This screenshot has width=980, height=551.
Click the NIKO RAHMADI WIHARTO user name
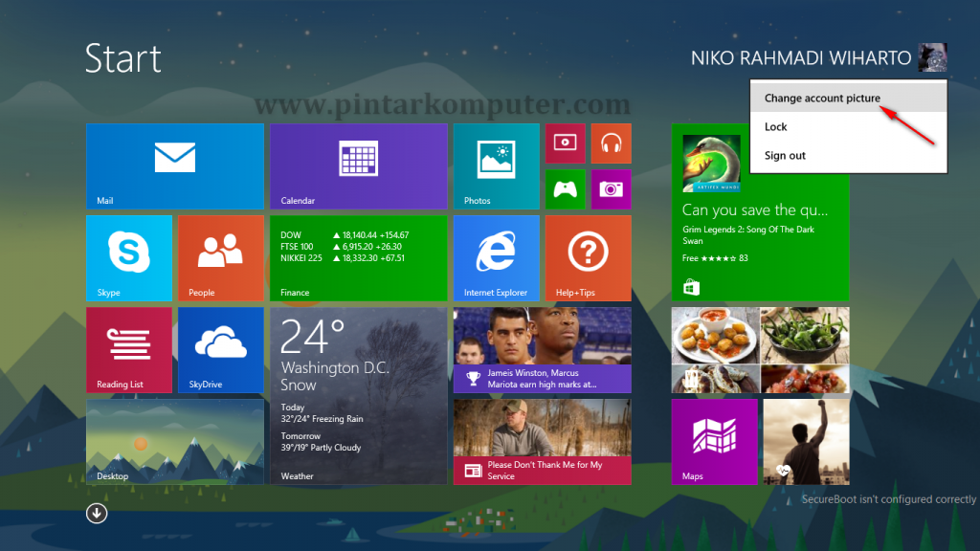click(801, 58)
